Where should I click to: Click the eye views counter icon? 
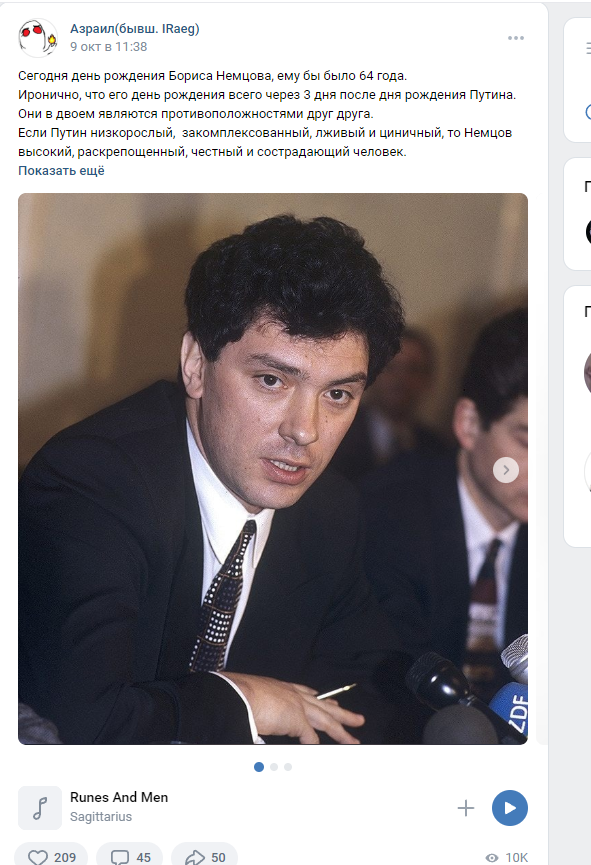click(x=492, y=857)
